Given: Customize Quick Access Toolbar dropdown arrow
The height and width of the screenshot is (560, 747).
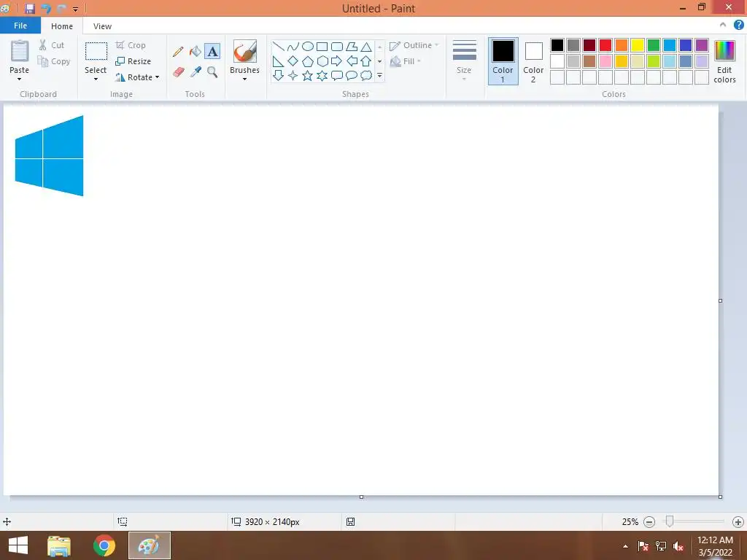Looking at the screenshot, I should [x=75, y=9].
